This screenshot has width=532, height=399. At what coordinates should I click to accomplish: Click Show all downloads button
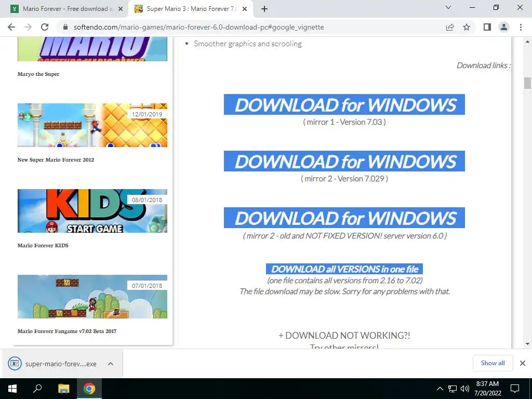pos(493,363)
